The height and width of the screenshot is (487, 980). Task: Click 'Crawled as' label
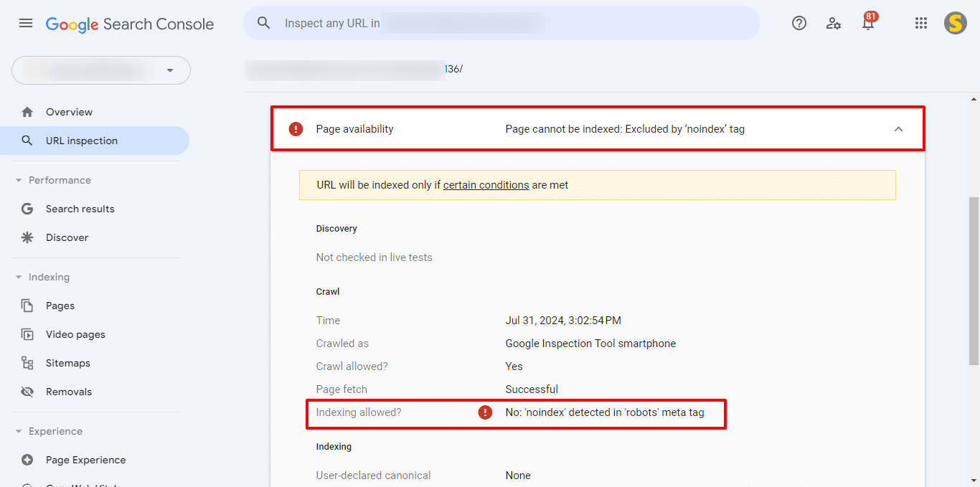tap(342, 344)
